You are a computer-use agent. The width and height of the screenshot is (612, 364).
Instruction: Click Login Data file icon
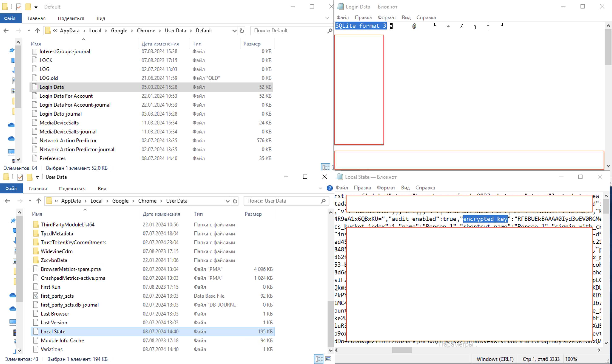point(35,87)
